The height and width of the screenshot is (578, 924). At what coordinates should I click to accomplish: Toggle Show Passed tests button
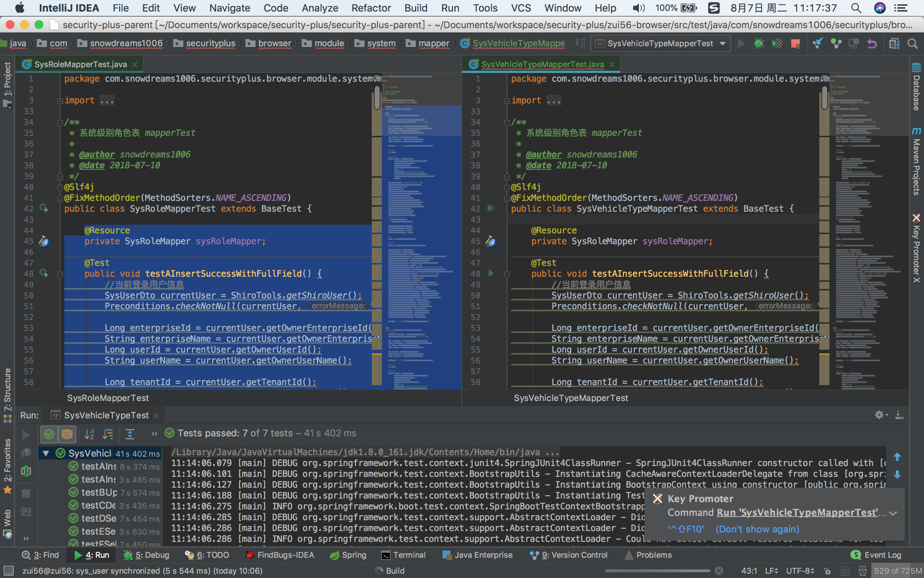tap(49, 434)
